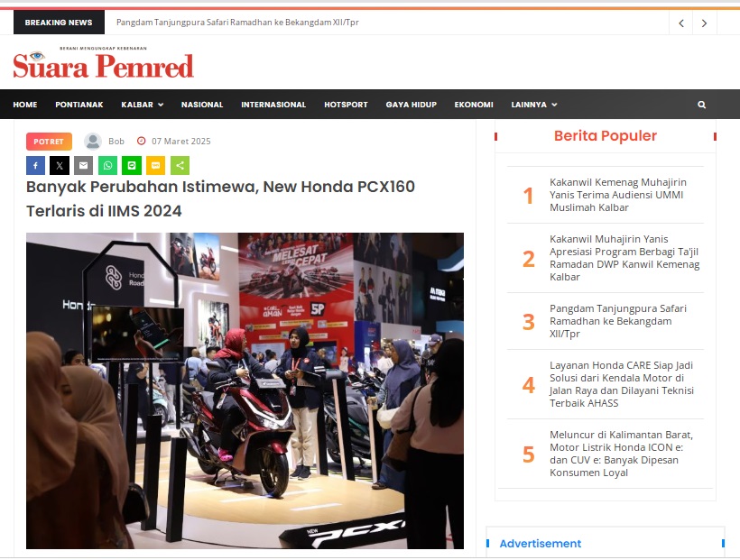Viewport: 740px width, 560px height.
Task: Share article on LINE
Action: [132, 166]
